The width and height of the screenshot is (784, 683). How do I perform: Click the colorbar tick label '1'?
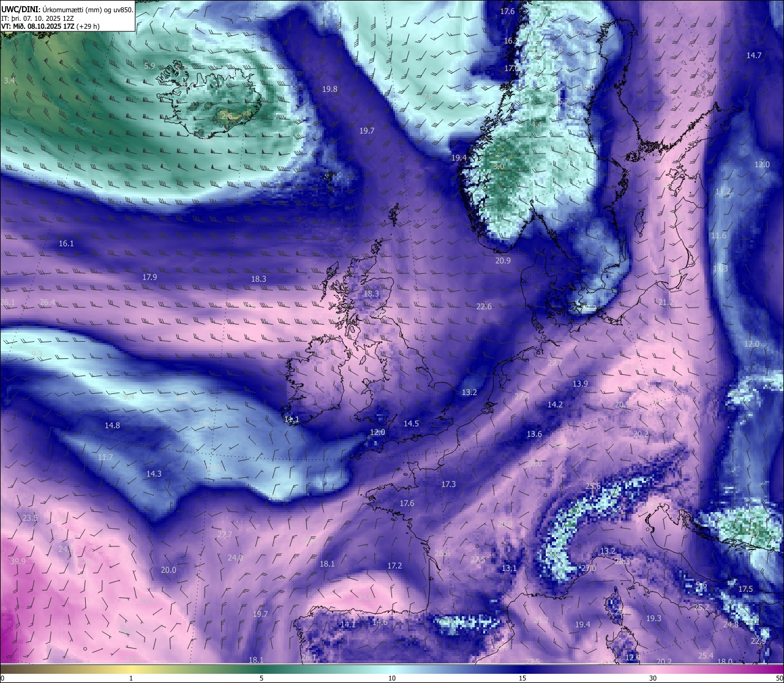pyautogui.click(x=131, y=678)
